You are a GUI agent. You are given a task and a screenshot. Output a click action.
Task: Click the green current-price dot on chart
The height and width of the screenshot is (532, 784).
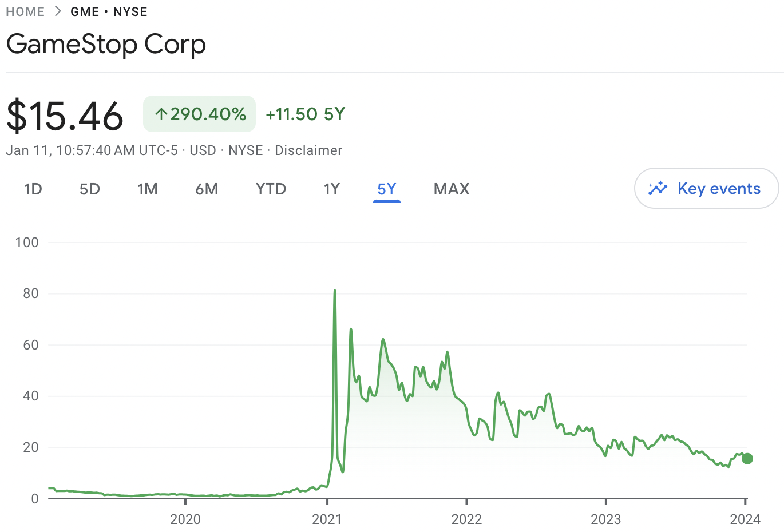click(747, 458)
